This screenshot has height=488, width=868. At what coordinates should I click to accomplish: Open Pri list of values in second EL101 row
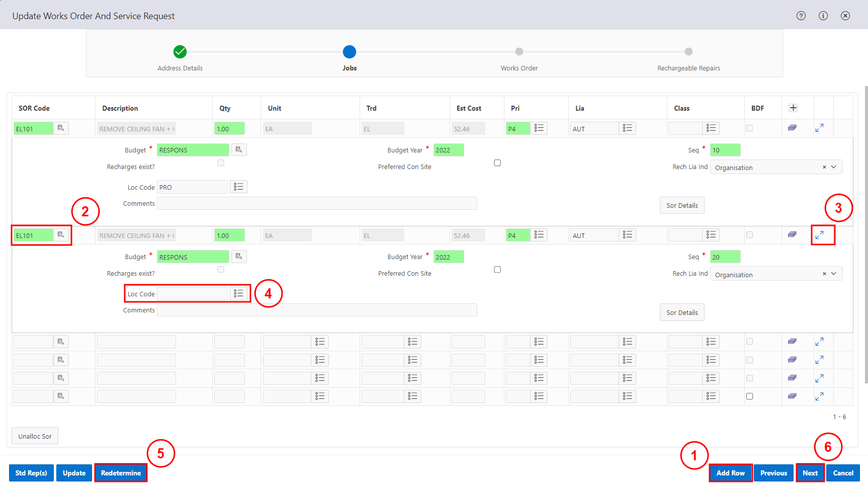tap(539, 235)
